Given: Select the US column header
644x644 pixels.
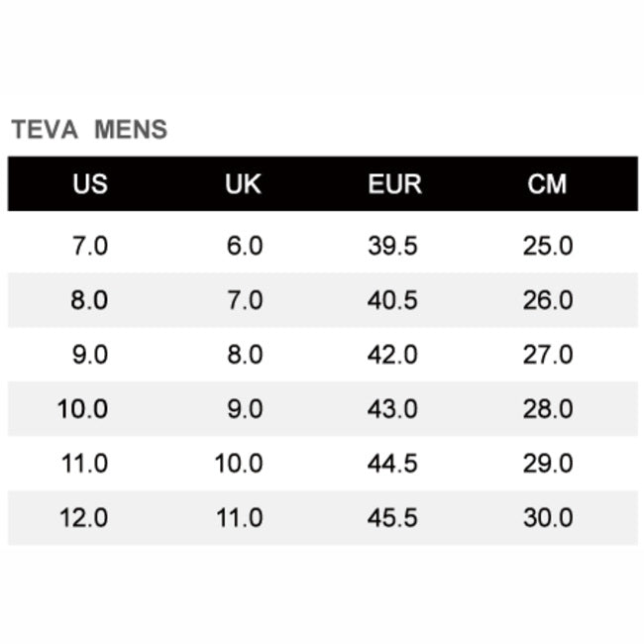Looking at the screenshot, I should pyautogui.click(x=89, y=184).
